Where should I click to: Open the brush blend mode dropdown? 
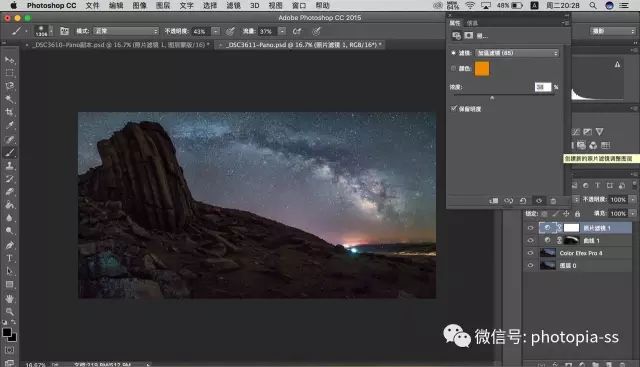(x=125, y=31)
